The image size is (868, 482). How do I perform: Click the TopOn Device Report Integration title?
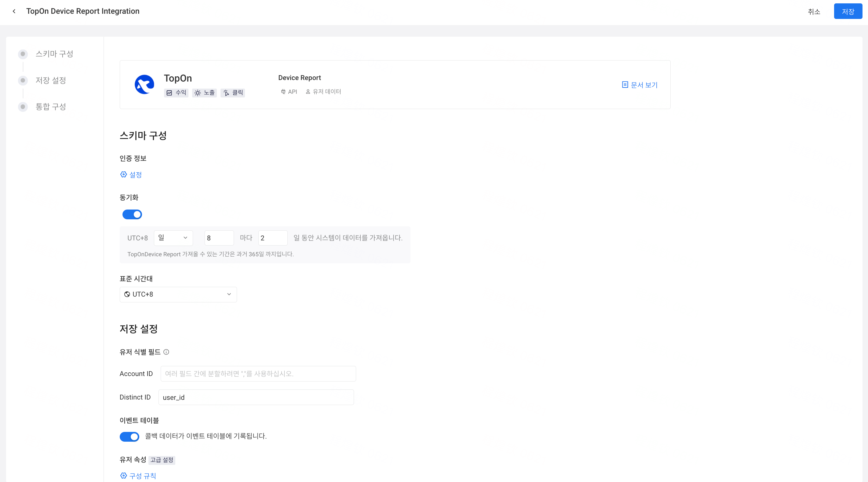pyautogui.click(x=82, y=11)
